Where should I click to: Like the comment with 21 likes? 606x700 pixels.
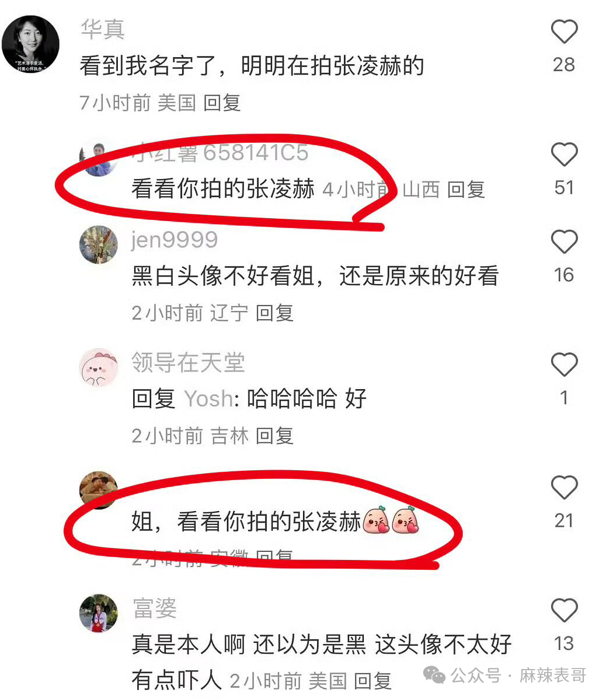(564, 488)
